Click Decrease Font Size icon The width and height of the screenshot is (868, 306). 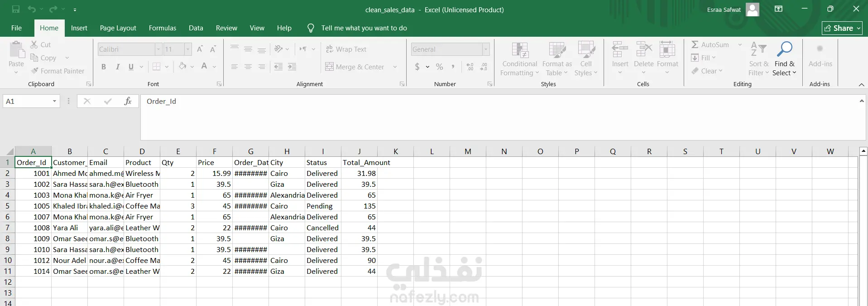213,49
